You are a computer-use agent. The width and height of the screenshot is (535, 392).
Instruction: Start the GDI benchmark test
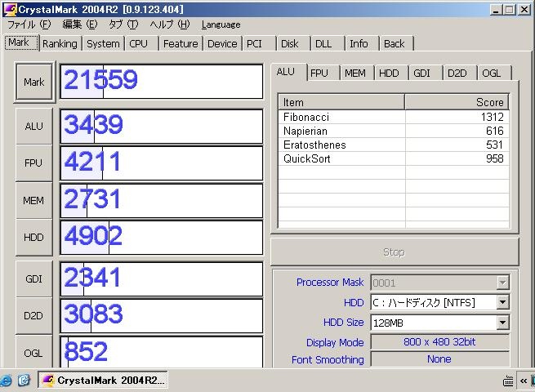[x=33, y=279]
